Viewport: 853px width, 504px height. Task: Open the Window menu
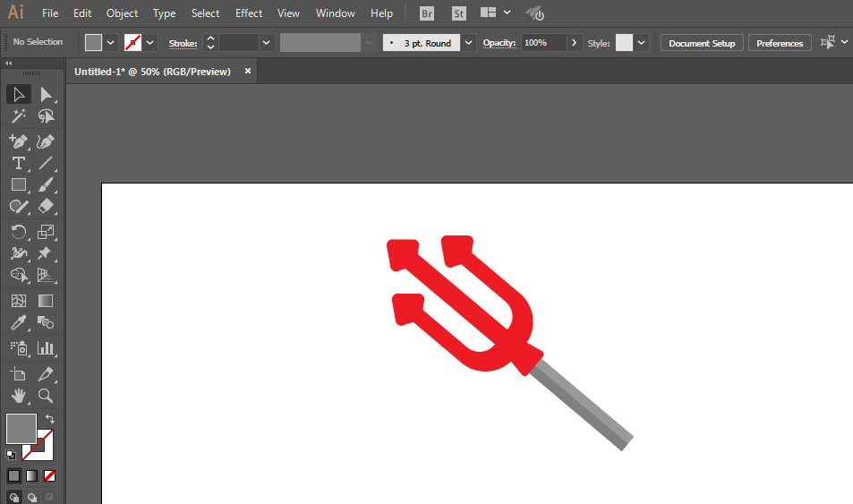pyautogui.click(x=335, y=13)
